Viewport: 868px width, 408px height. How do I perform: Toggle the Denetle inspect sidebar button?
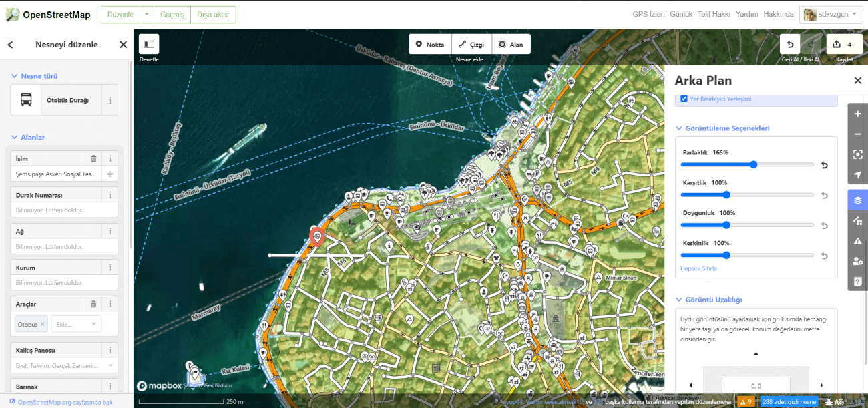[x=149, y=45]
